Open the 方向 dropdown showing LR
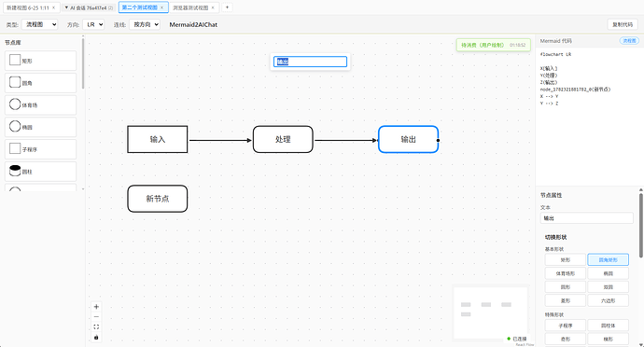 [x=93, y=24]
